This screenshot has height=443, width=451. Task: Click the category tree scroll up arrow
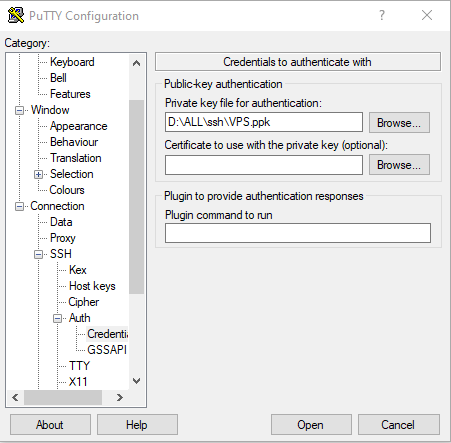[x=136, y=63]
